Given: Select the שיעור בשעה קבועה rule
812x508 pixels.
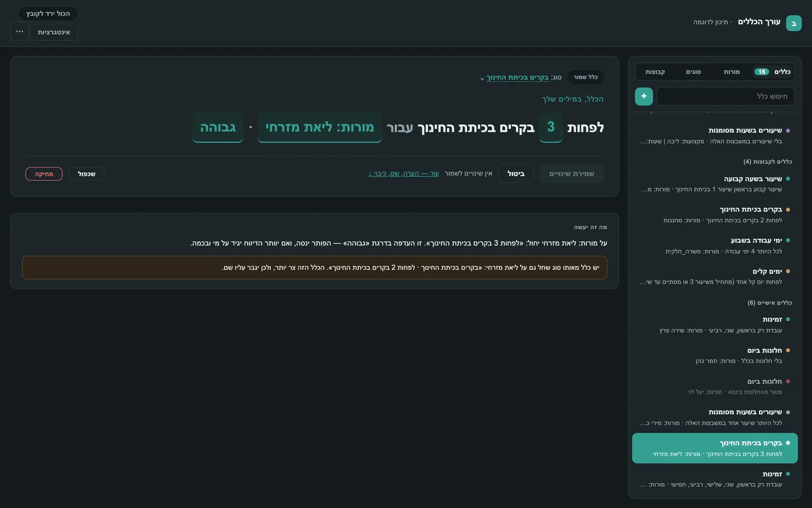Looking at the screenshot, I should (715, 184).
